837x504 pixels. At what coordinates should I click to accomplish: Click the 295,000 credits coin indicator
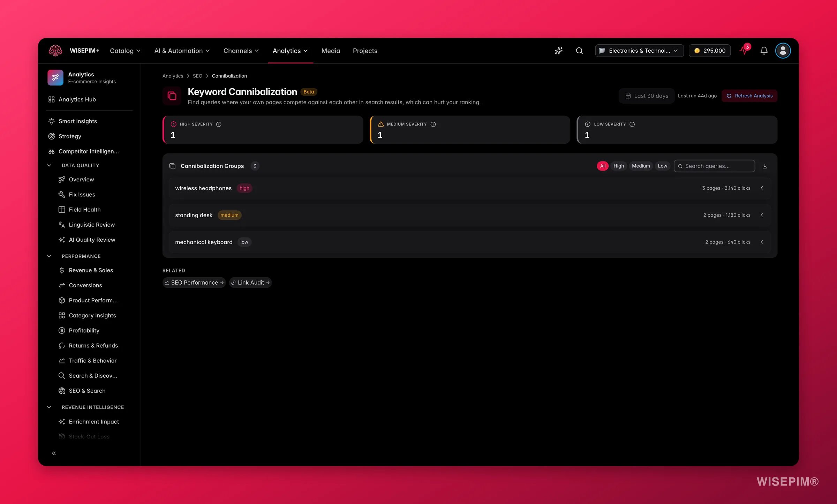click(710, 51)
